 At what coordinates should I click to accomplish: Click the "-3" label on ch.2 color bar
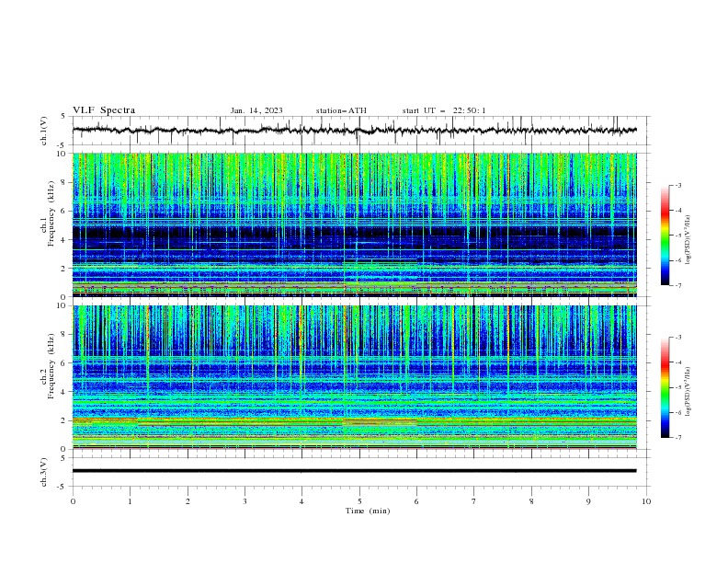pyautogui.click(x=678, y=338)
